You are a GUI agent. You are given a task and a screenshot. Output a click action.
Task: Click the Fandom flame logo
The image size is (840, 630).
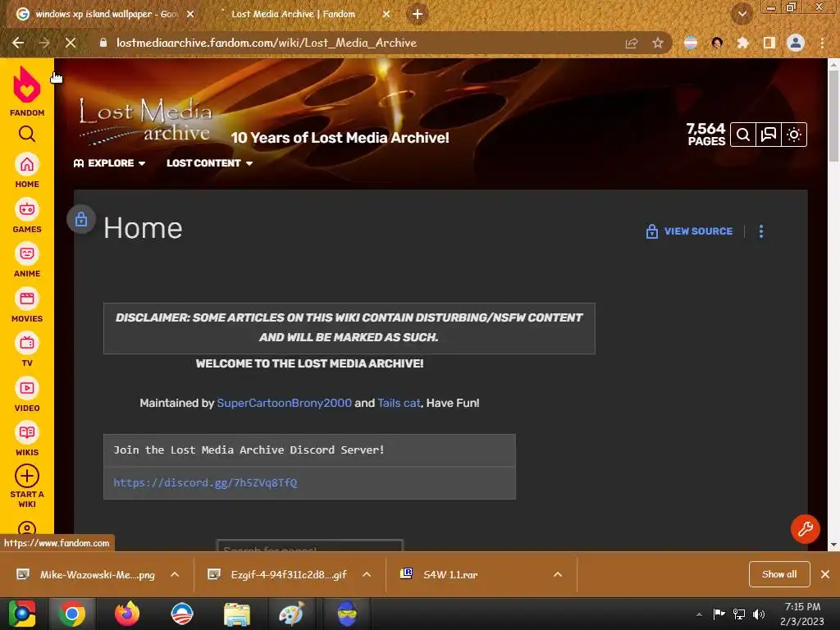(27, 84)
